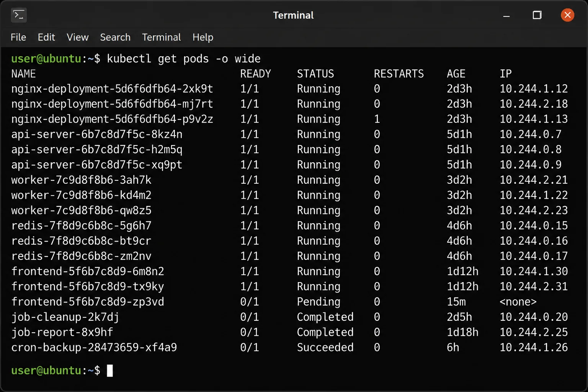
Task: Click the typed command kubectl get pods -o wide
Action: (x=184, y=59)
